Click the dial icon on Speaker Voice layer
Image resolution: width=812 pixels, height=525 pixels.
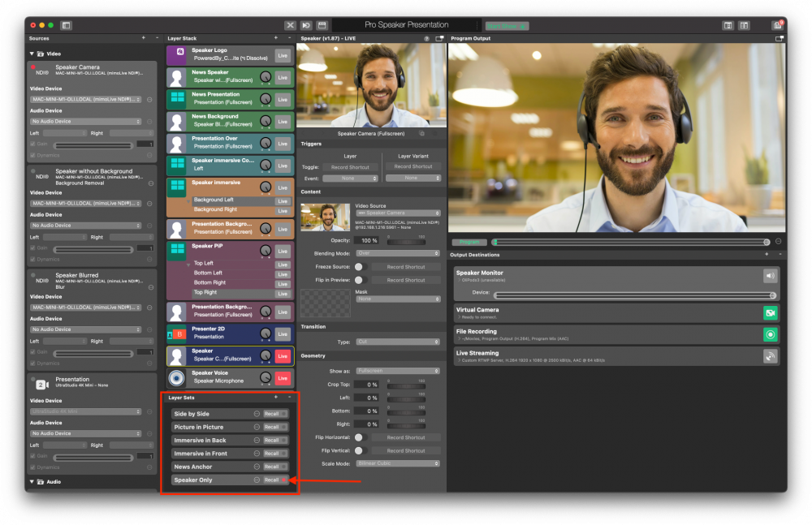pyautogui.click(x=266, y=378)
